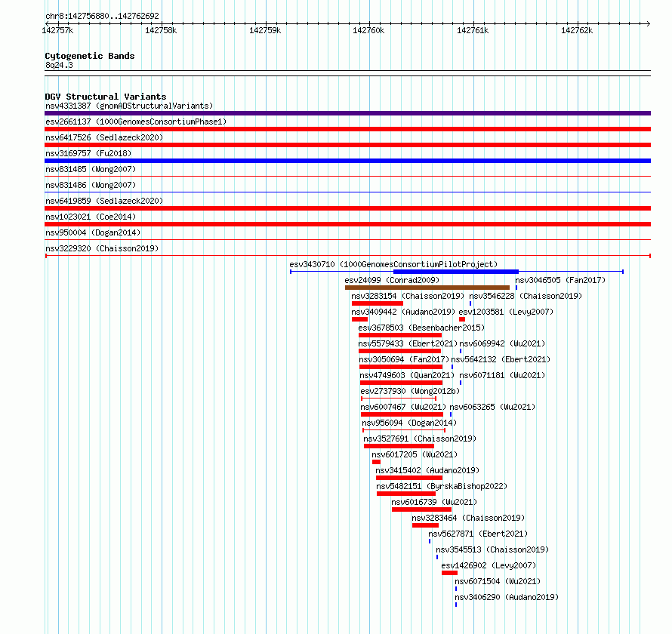Open nsv3283154 Chaisson2019 variant label
The width and height of the screenshot is (672, 634).
(408, 296)
